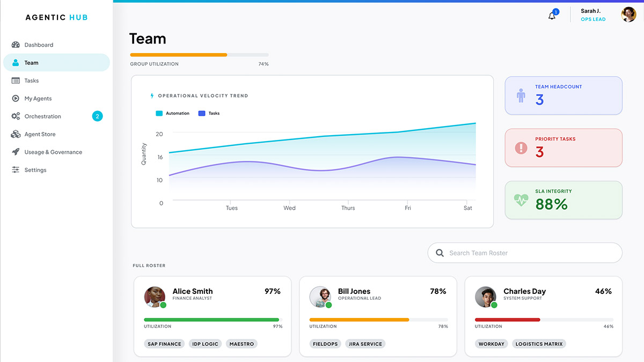Image resolution: width=644 pixels, height=362 pixels.
Task: Open Settings from the sidebar
Action: pyautogui.click(x=56, y=170)
